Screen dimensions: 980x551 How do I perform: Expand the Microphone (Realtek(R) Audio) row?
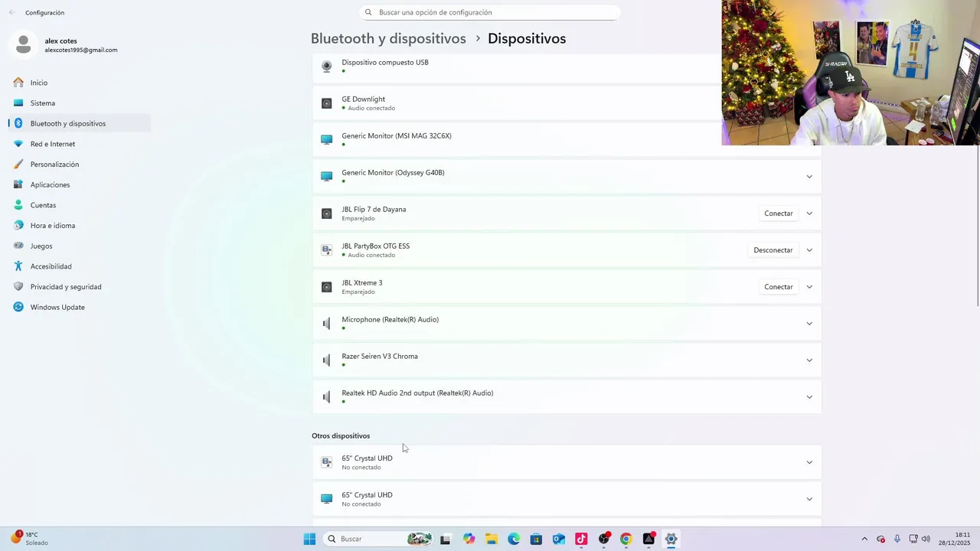point(809,324)
